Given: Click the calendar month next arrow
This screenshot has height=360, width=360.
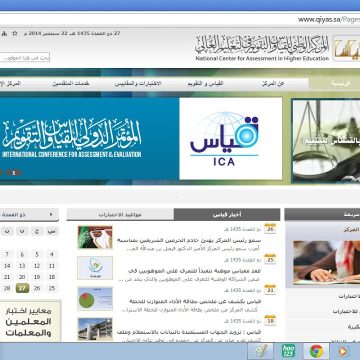Looking at the screenshot, I should click(x=51, y=215).
